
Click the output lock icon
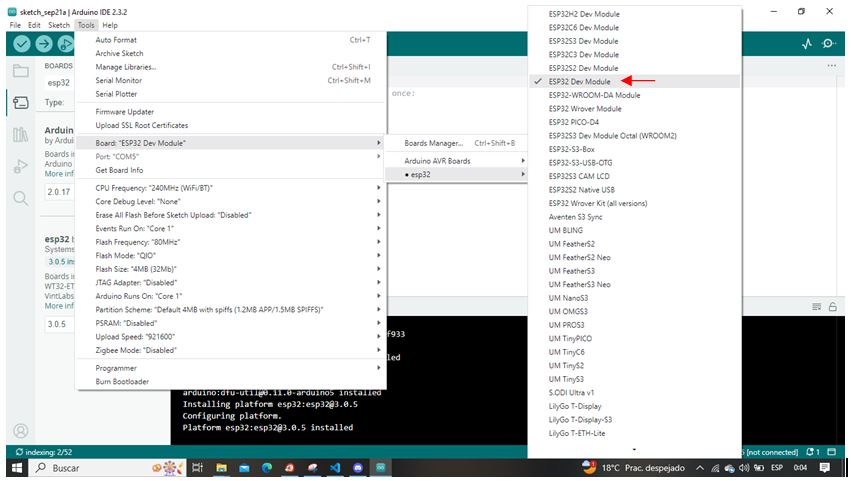[833, 307]
